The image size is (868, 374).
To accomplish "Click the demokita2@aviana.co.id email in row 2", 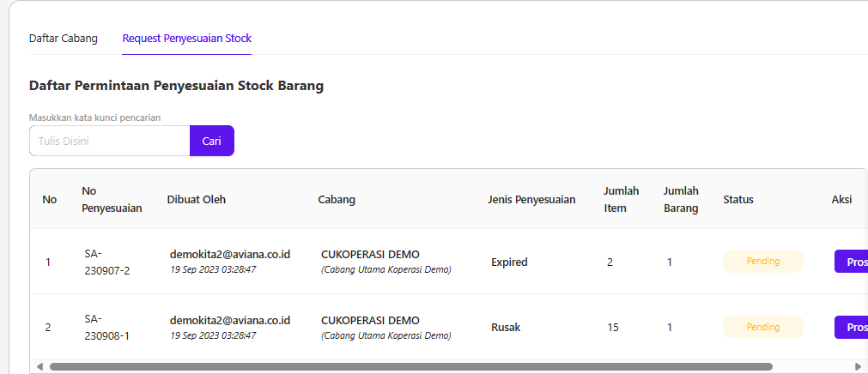I will 229,320.
